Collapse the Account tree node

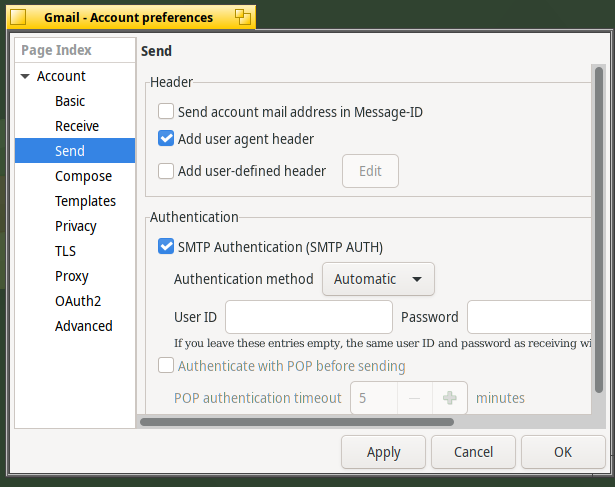click(x=25, y=76)
